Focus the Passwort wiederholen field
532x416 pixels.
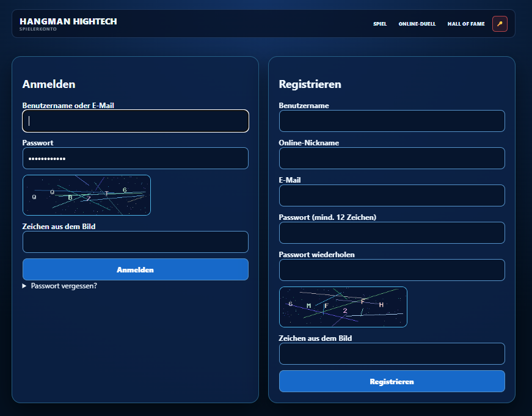[x=392, y=270]
